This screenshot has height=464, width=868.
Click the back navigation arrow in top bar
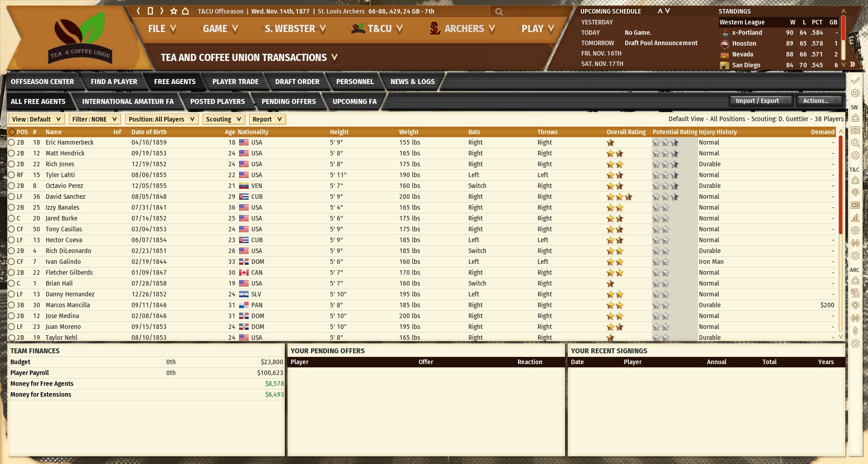138,11
